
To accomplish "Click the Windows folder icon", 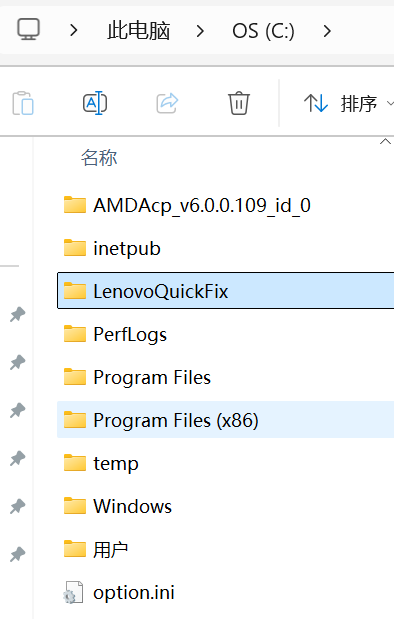I will [75, 506].
